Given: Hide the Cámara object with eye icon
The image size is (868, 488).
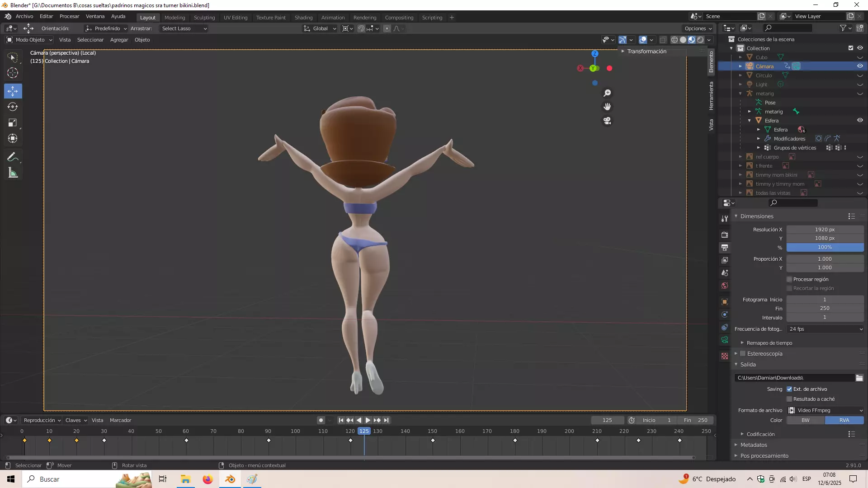Looking at the screenshot, I should pos(860,66).
